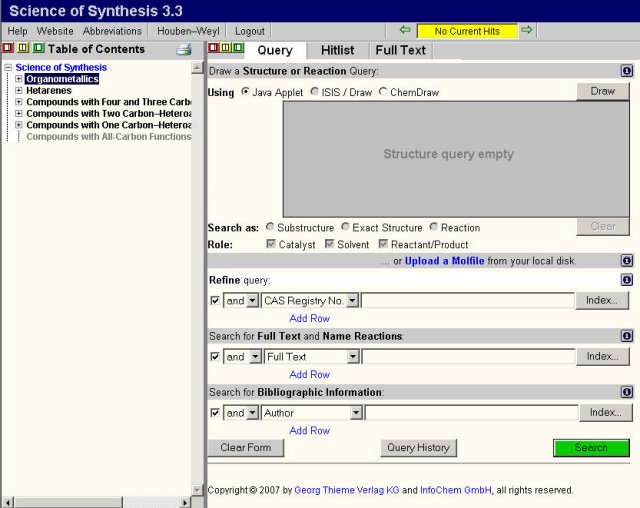Click the red layout icon left of Query tab

point(213,48)
